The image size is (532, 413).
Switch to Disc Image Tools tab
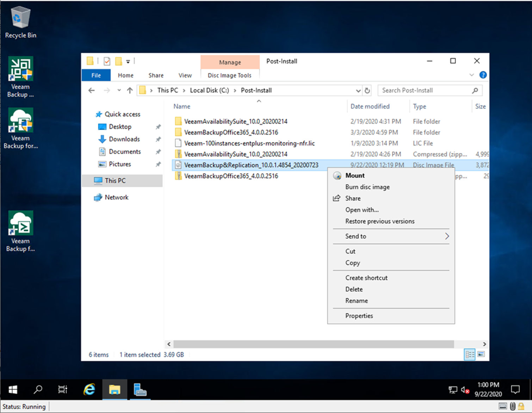[x=229, y=75]
